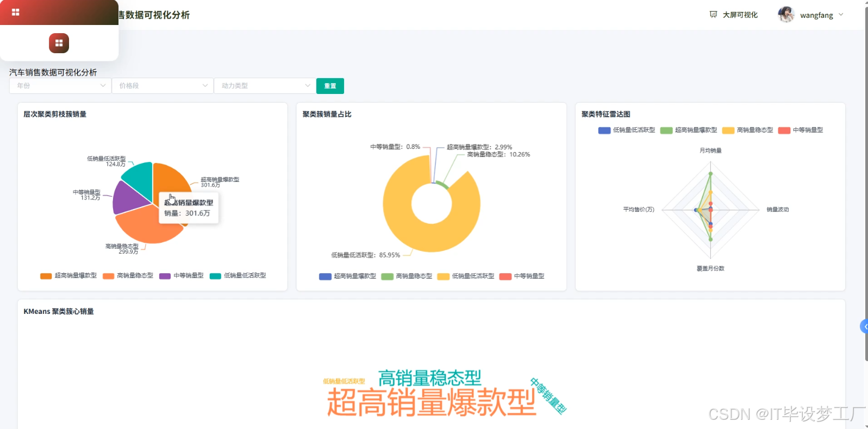The image size is (868, 429).
Task: Toggle 中等销量型 legend in radar chart
Action: tap(801, 130)
